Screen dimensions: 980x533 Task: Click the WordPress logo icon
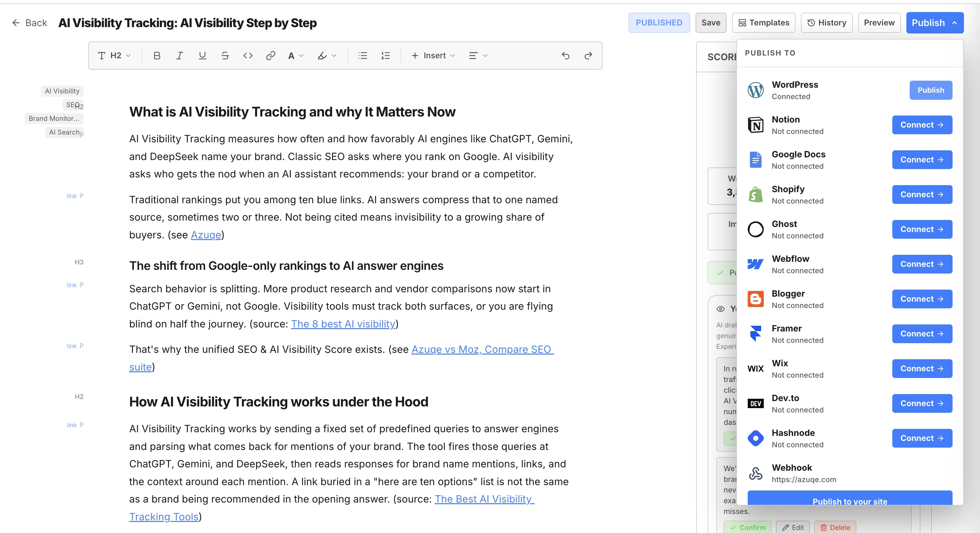point(755,90)
